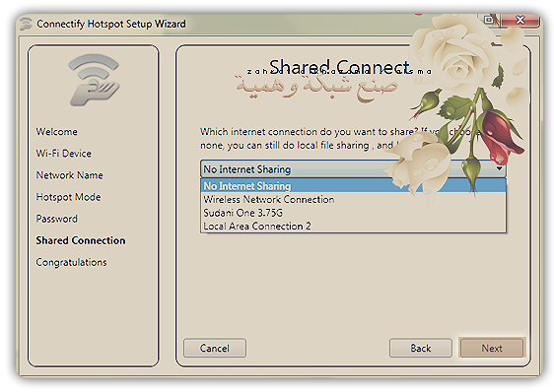This screenshot has height=392, width=554.
Task: Click the Connectify logo in the sidebar
Action: tap(94, 80)
